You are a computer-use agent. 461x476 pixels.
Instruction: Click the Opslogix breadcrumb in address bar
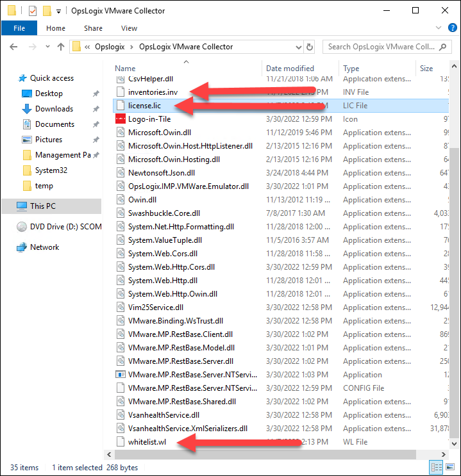pos(110,47)
